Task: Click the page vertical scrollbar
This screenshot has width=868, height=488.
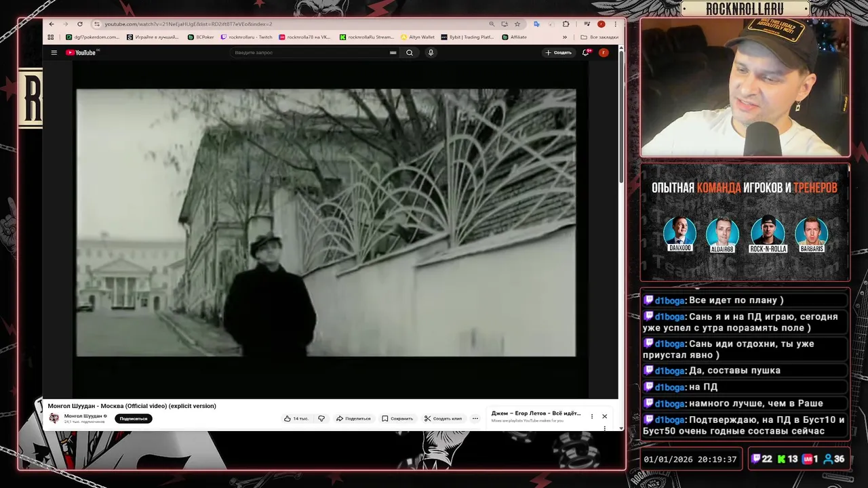Action: click(620, 115)
